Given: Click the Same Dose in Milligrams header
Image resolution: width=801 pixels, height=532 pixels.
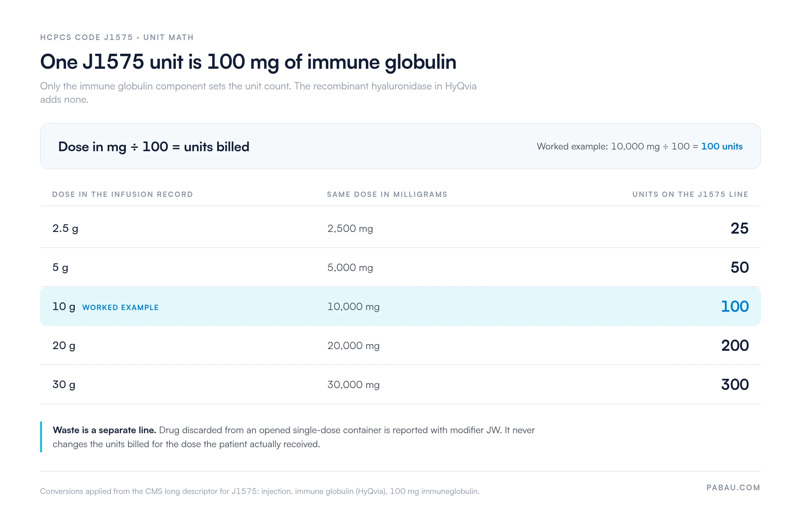Looking at the screenshot, I should 387,195.
